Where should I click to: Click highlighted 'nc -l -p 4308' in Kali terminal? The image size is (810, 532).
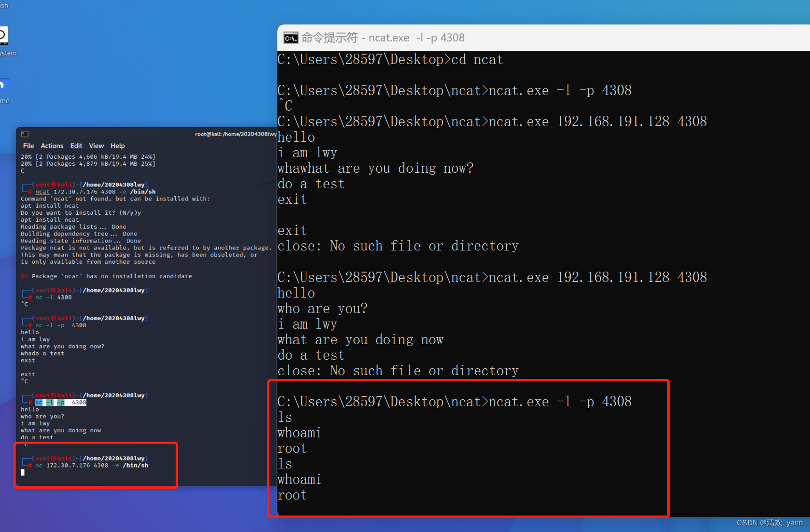click(x=61, y=403)
